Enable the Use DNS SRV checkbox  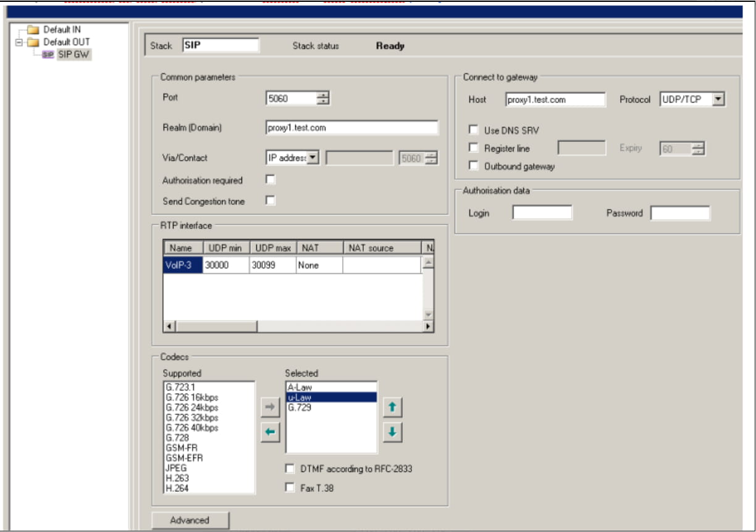point(474,130)
